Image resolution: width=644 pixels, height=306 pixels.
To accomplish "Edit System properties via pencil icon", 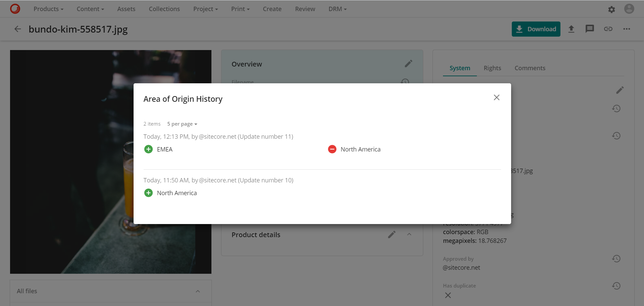I will coord(620,90).
